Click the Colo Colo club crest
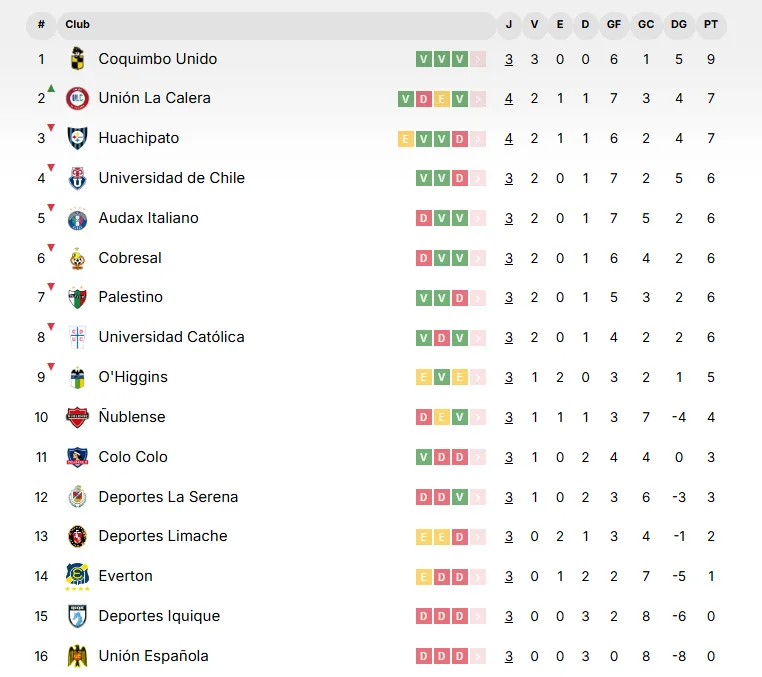The image size is (762, 677). pyautogui.click(x=77, y=457)
